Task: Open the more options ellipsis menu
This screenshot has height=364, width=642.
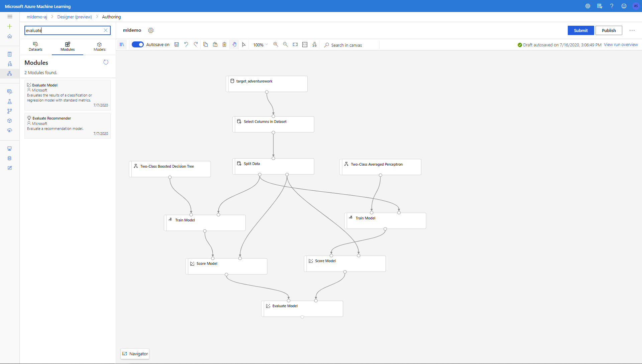Action: (x=632, y=30)
